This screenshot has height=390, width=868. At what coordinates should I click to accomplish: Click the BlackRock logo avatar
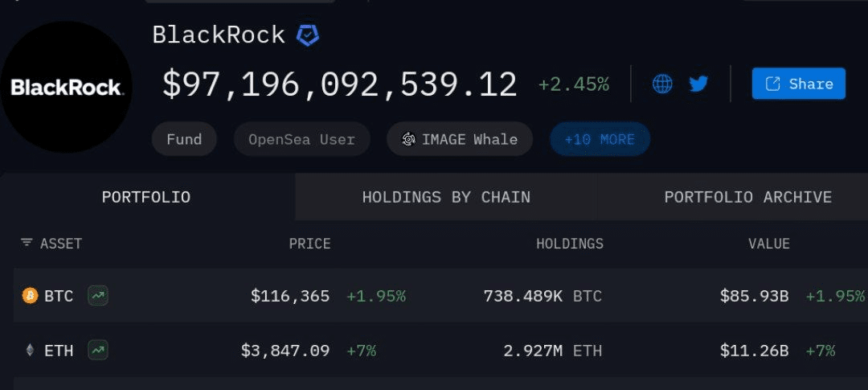[66, 87]
